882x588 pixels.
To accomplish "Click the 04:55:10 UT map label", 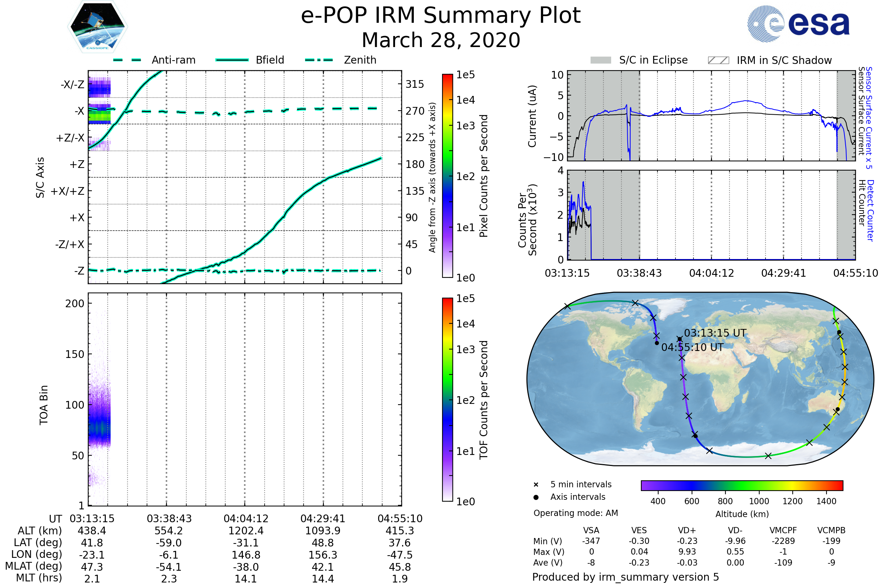I will [692, 347].
